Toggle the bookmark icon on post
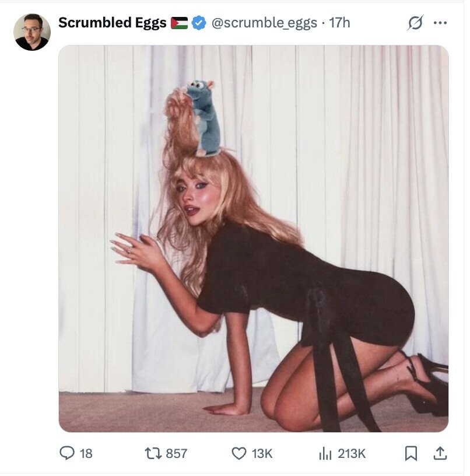470x476 pixels. (411, 453)
